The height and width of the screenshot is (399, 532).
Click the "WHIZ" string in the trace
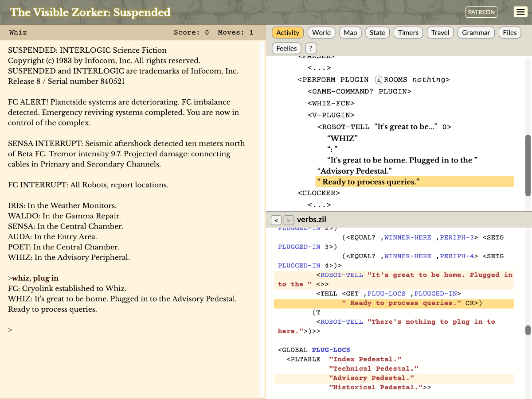(x=342, y=138)
